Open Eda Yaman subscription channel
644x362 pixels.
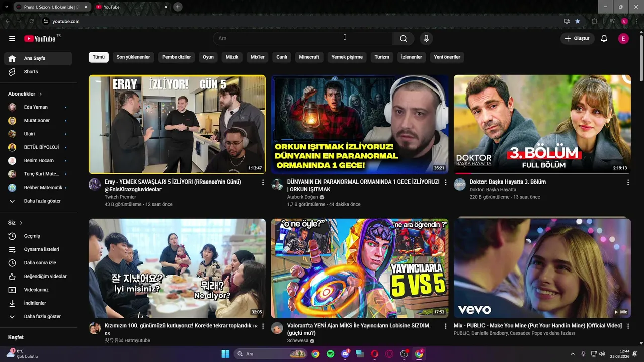(x=38, y=107)
